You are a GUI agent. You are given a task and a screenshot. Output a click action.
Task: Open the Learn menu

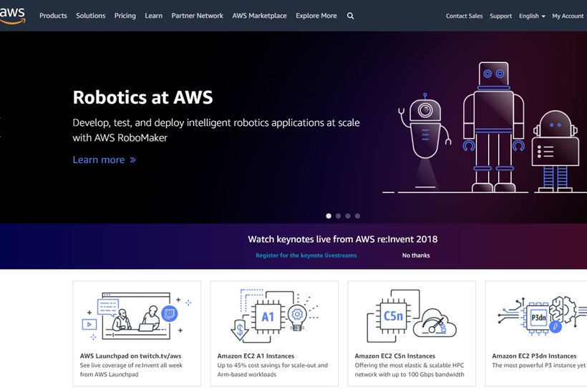pyautogui.click(x=153, y=16)
